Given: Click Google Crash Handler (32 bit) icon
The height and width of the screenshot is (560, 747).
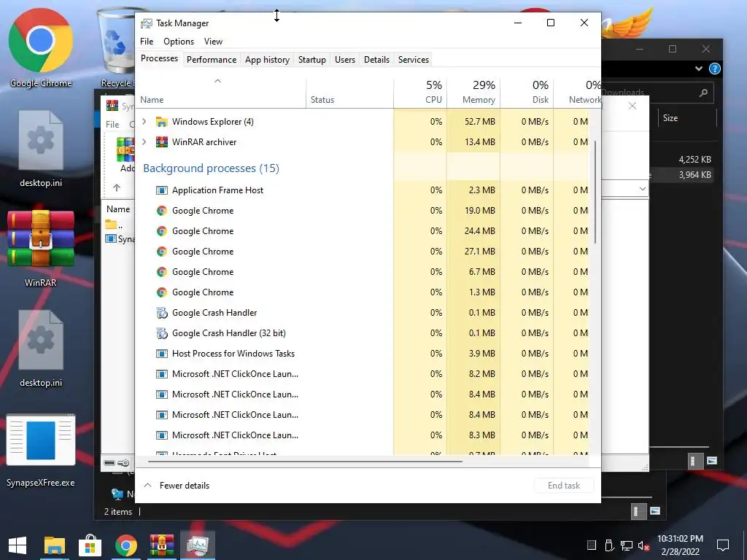Looking at the screenshot, I should [162, 333].
